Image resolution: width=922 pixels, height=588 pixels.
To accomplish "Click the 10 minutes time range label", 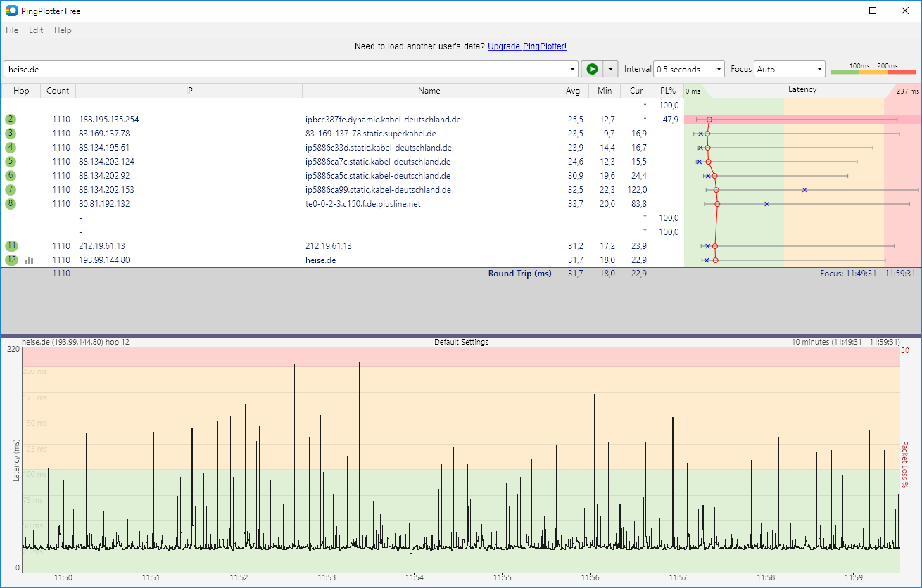I will [845, 343].
